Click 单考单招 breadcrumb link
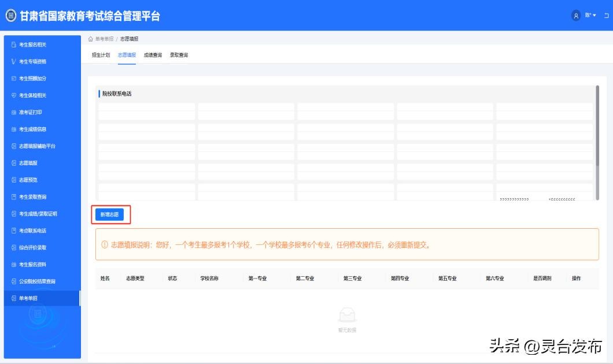 [x=104, y=39]
